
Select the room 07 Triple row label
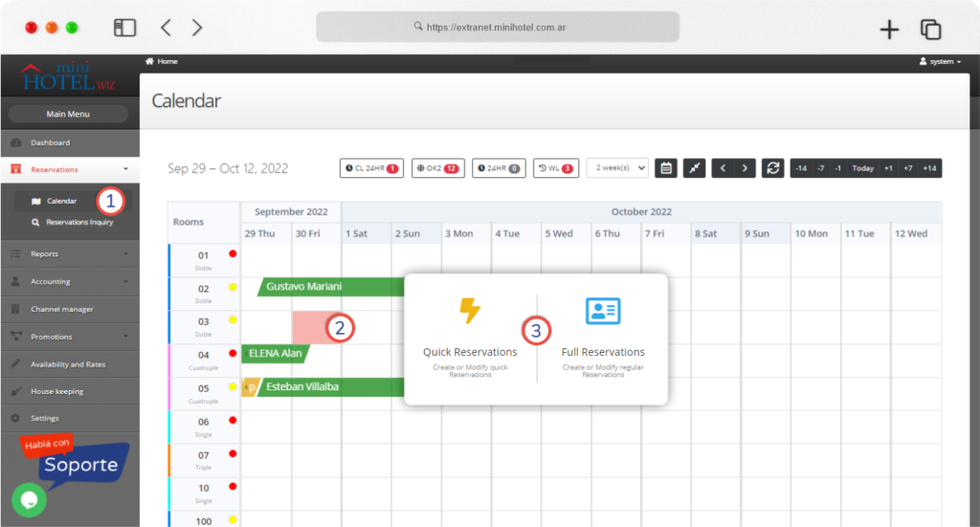[204, 460]
